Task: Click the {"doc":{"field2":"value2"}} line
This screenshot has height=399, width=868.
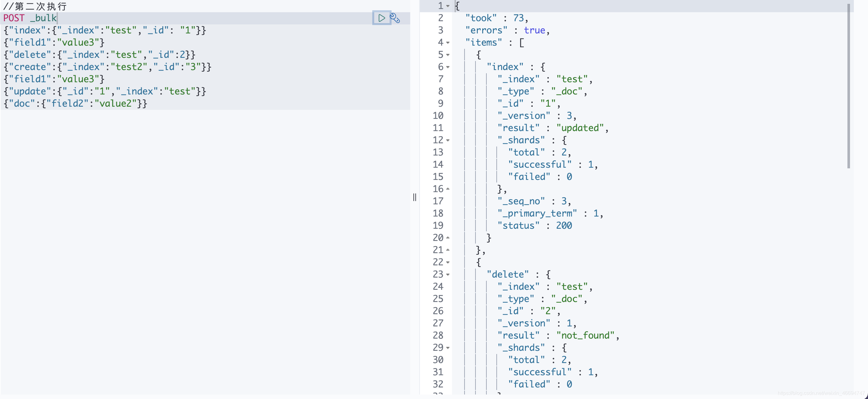Action: [75, 103]
